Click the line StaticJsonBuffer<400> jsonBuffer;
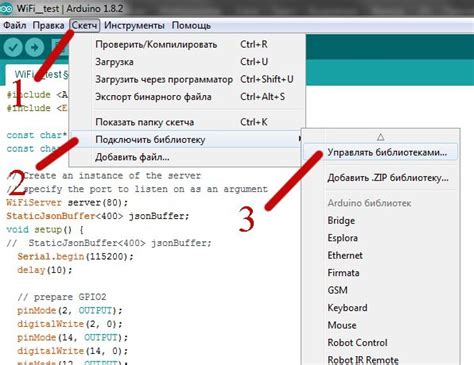 pos(98,216)
